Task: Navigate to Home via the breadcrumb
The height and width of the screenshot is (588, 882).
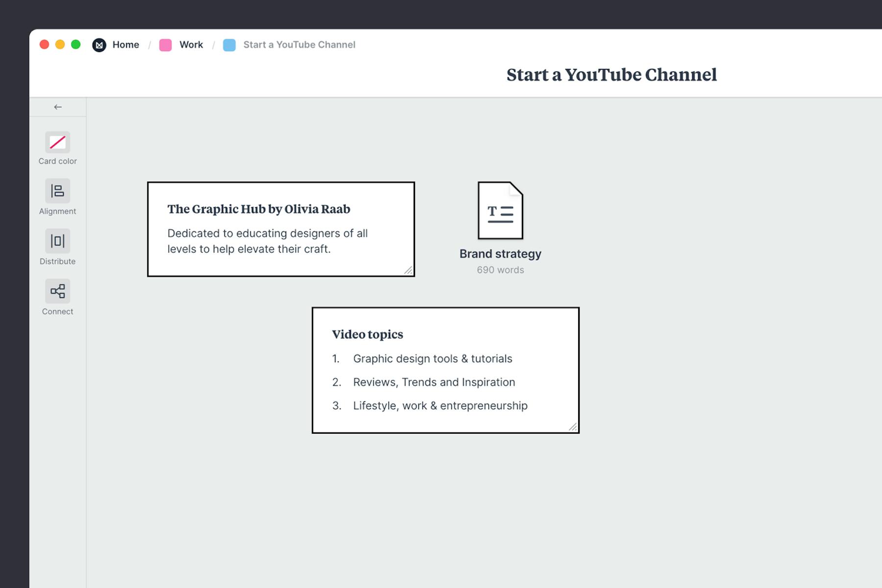Action: tap(125, 45)
